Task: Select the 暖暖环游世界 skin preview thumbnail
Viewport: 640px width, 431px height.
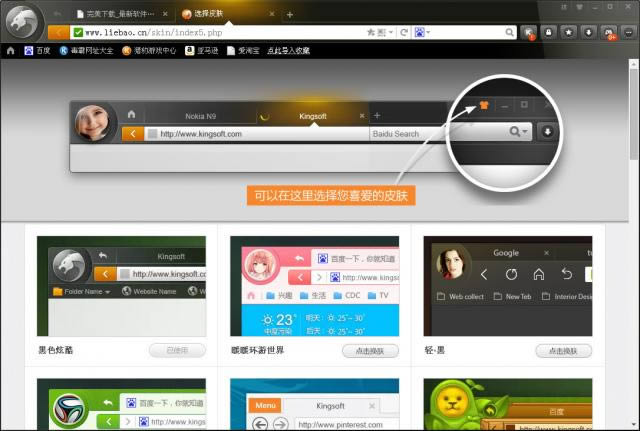Action: (x=315, y=286)
